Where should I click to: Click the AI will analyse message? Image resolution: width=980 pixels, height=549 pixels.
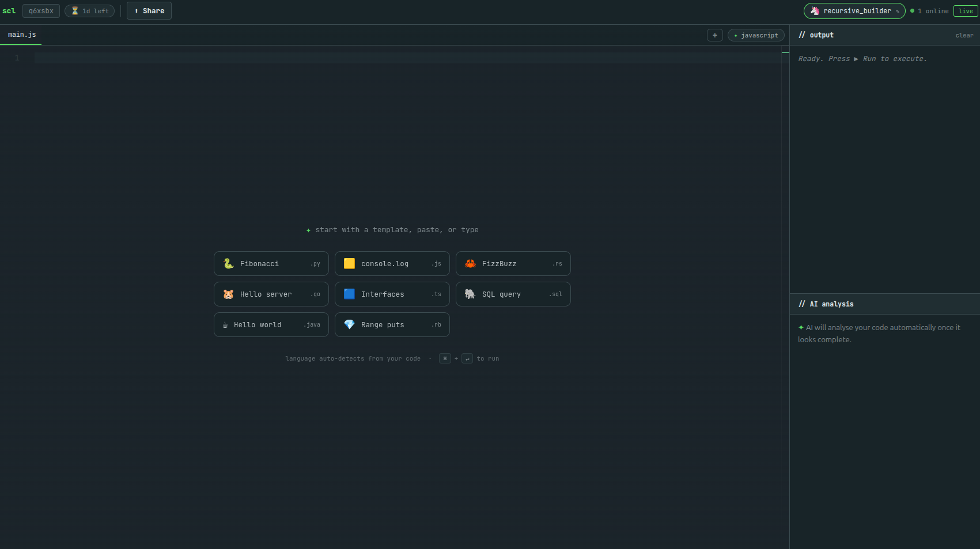[x=879, y=334]
